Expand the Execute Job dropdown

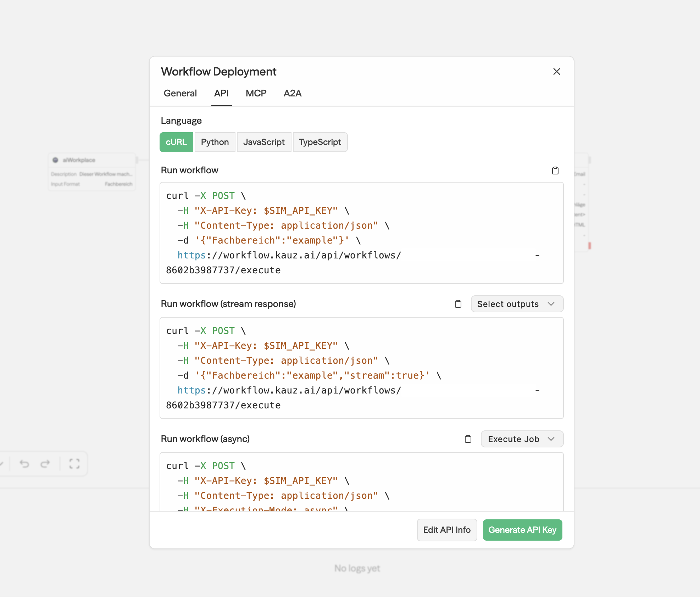(x=522, y=439)
